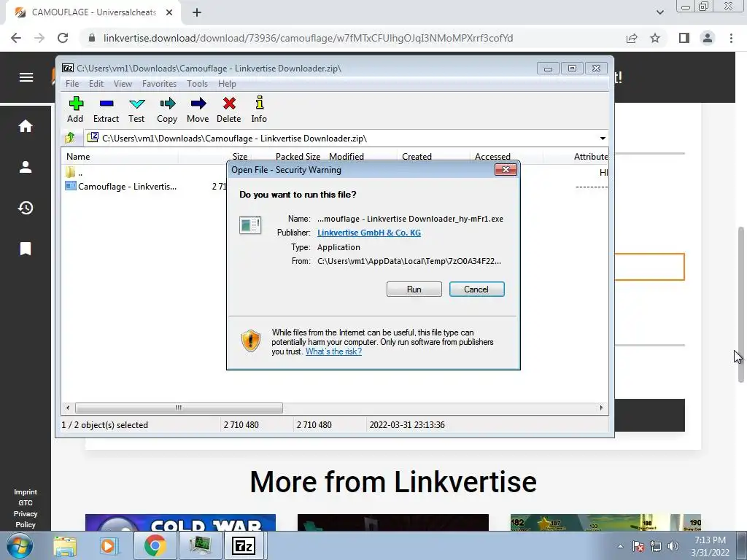Choose the Copy toolbar icon

(167, 109)
